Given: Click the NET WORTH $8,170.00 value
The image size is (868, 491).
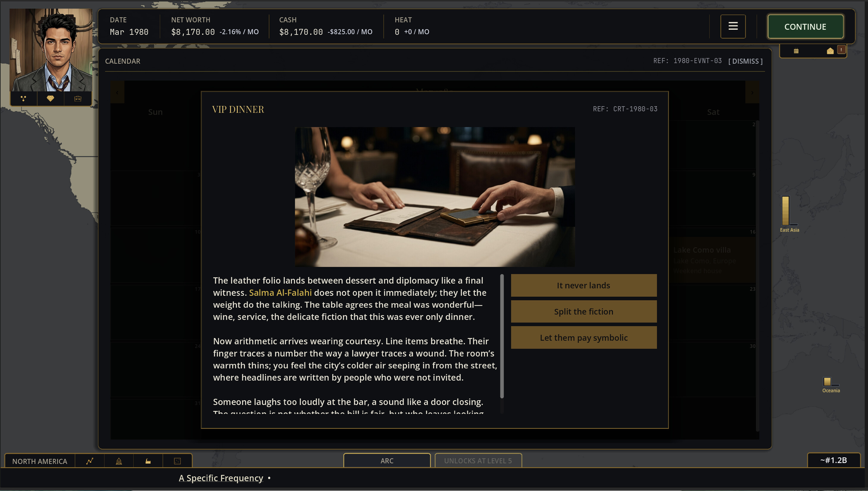Looking at the screenshot, I should pos(193,32).
